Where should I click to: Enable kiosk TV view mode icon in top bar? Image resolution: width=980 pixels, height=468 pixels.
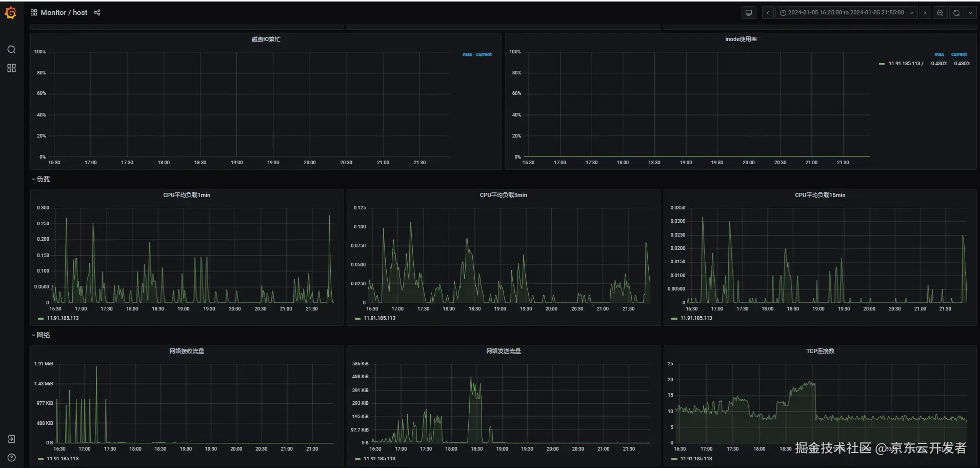click(748, 12)
